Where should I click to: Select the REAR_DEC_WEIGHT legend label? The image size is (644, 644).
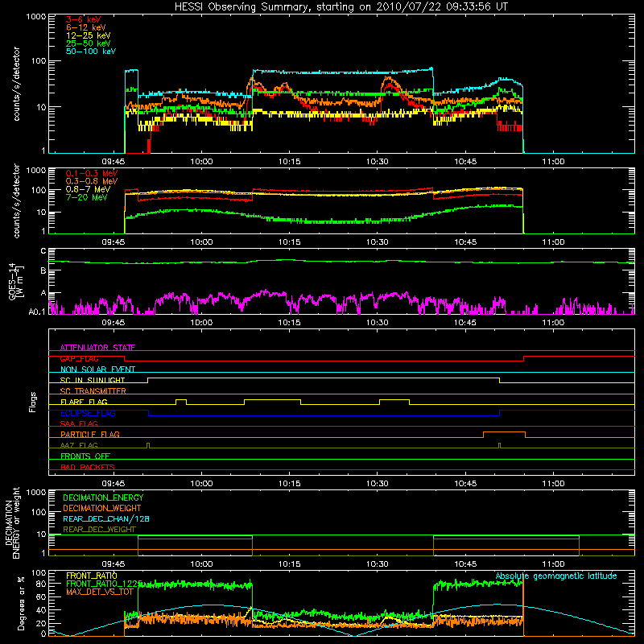pos(99,530)
